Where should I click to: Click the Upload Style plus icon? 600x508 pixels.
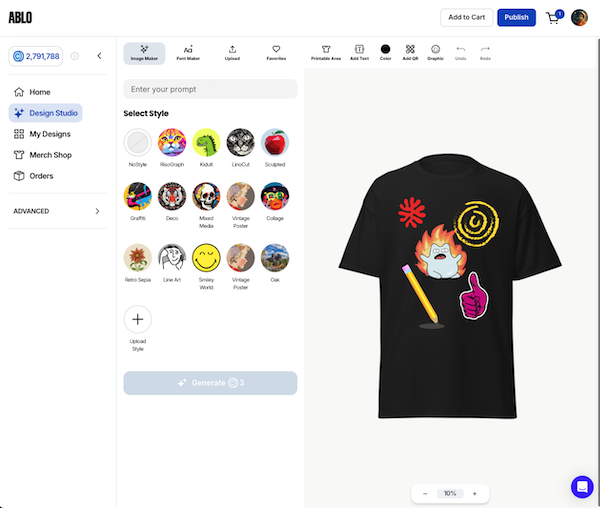point(138,320)
